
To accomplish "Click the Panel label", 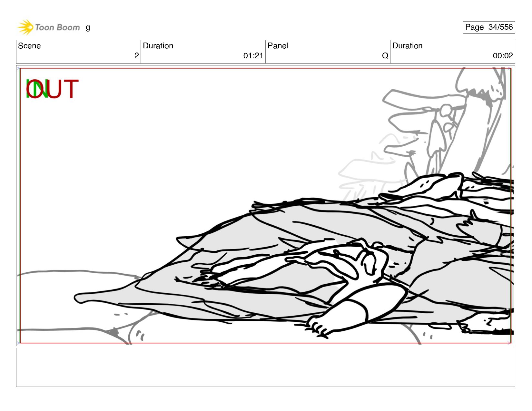I will pyautogui.click(x=278, y=46).
